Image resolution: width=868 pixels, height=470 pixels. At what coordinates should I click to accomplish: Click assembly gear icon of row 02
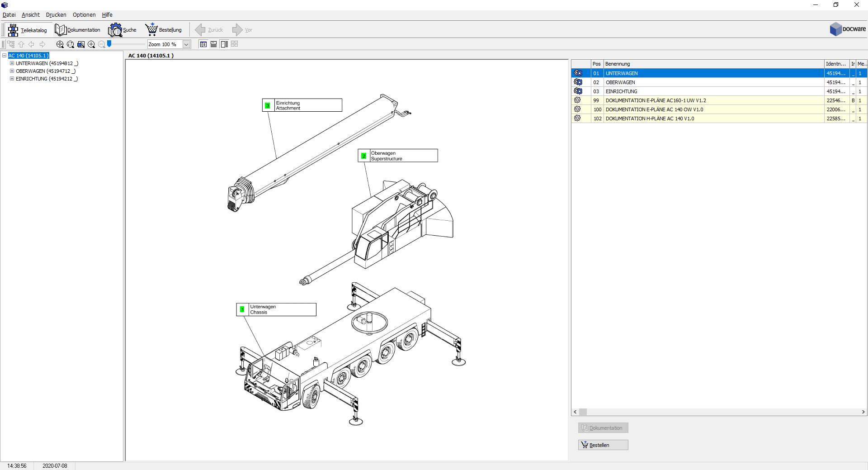pyautogui.click(x=578, y=82)
